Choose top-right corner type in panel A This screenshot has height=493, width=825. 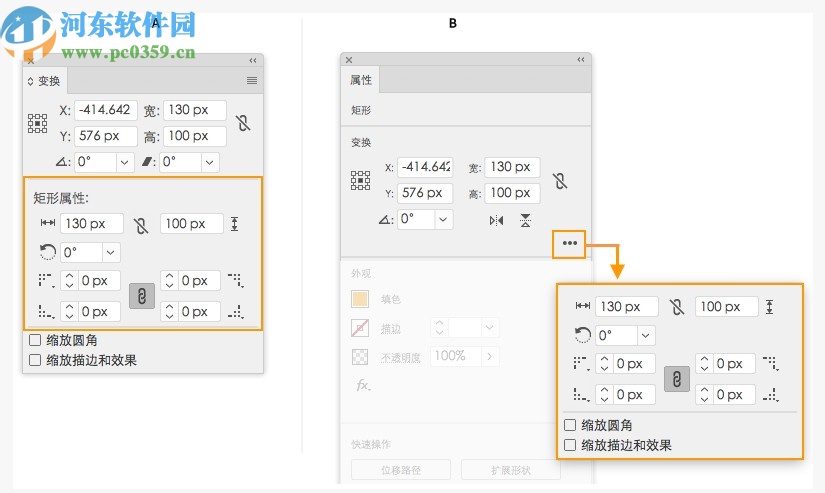click(x=236, y=280)
